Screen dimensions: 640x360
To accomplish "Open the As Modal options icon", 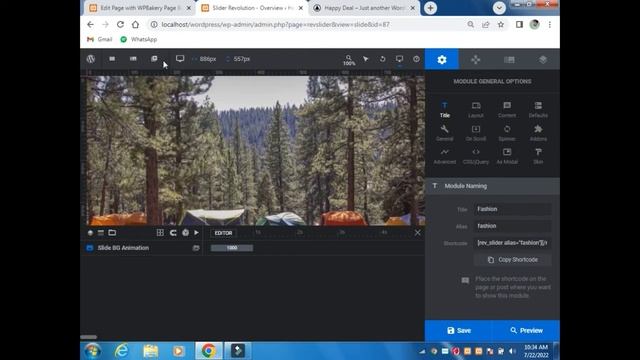I will [507, 156].
